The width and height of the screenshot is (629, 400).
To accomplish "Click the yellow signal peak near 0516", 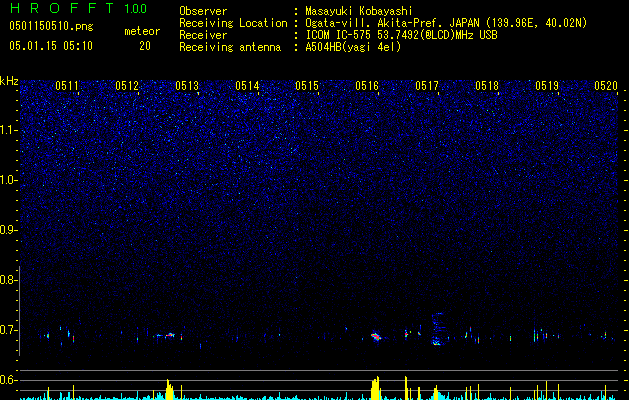I will [x=375, y=388].
